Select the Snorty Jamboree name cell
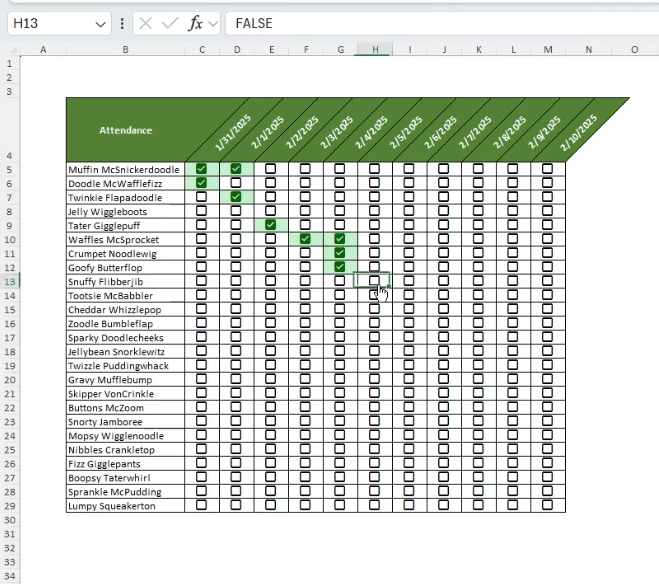 125,421
